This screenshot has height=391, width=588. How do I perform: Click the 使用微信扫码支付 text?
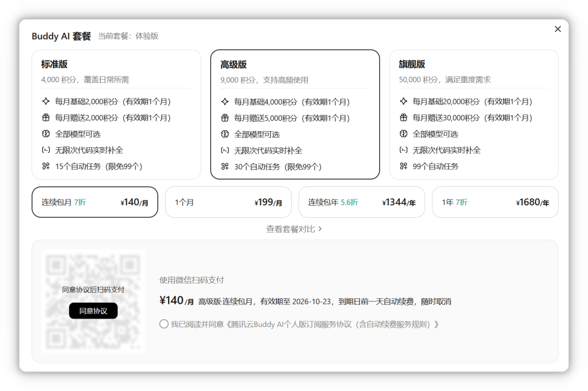[192, 280]
